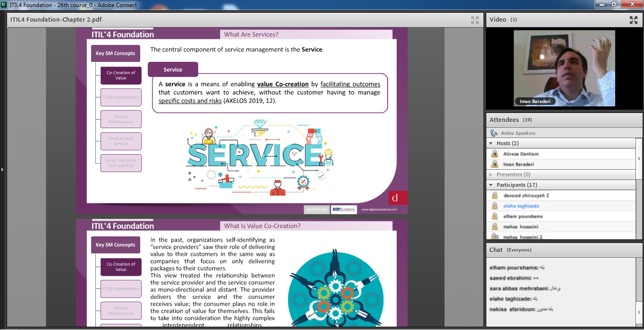Screen dimensions: 644x330
Task: Click the What Are Services? slide heading
Action: pyautogui.click(x=251, y=35)
